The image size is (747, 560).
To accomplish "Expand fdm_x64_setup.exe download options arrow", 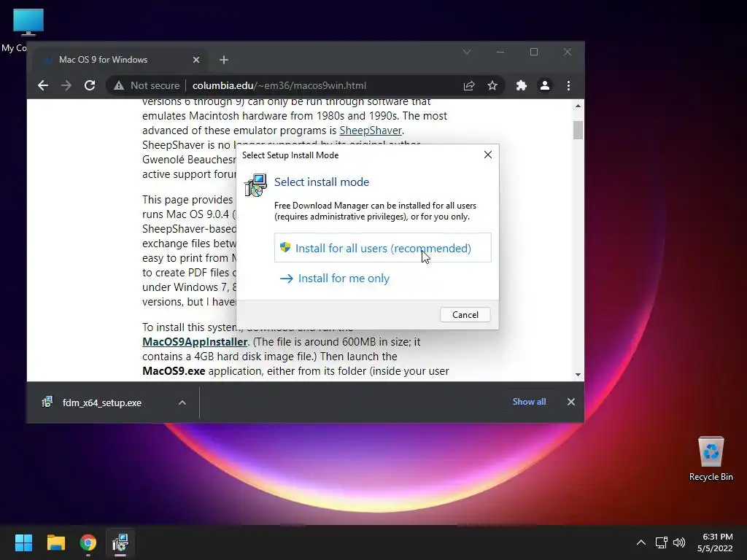I will tap(182, 402).
